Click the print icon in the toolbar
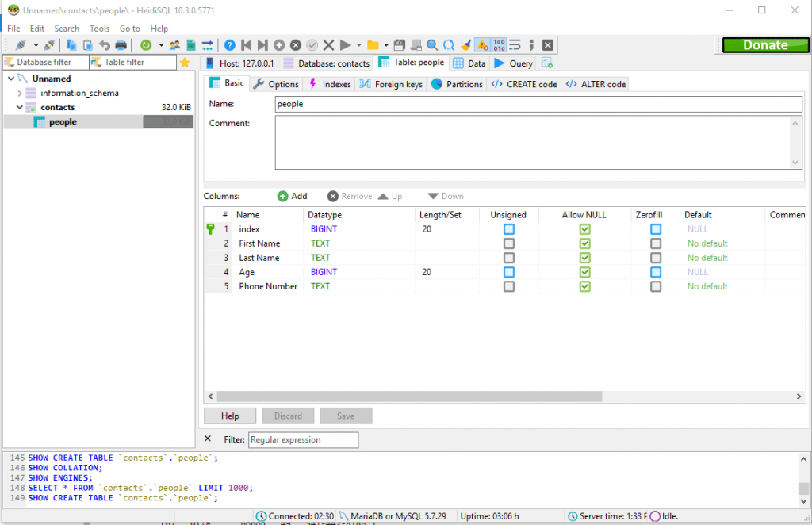The width and height of the screenshot is (812, 525). pos(121,45)
